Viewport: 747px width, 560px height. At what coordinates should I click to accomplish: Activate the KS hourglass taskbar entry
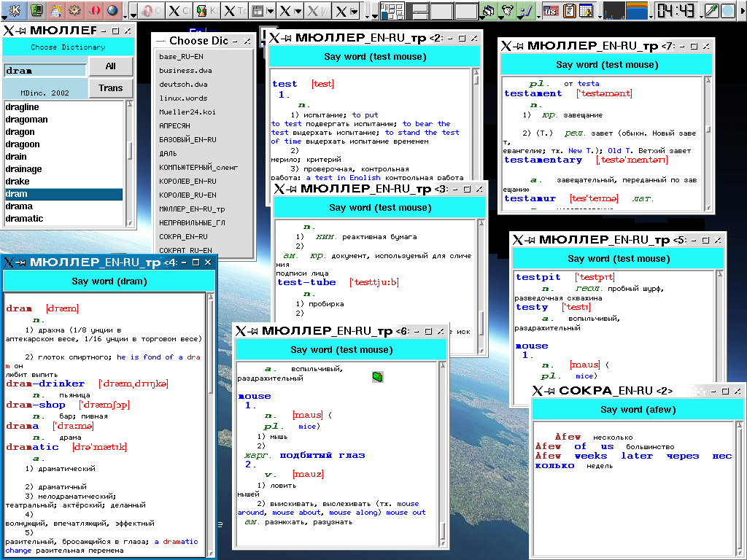[x=208, y=10]
